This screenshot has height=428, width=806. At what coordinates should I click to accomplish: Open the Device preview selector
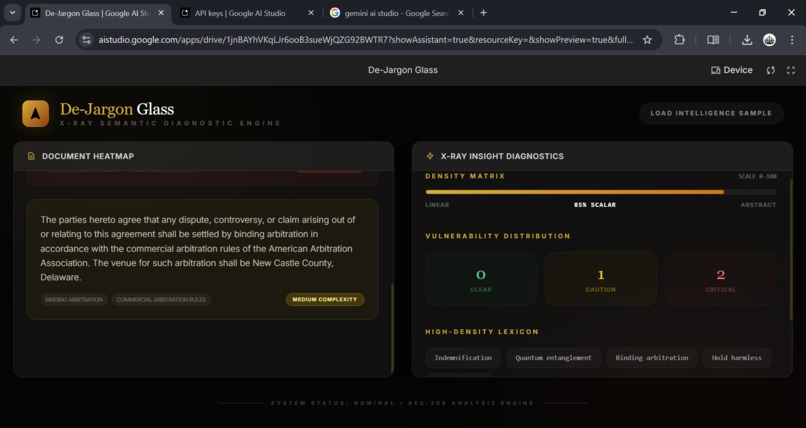coord(731,70)
